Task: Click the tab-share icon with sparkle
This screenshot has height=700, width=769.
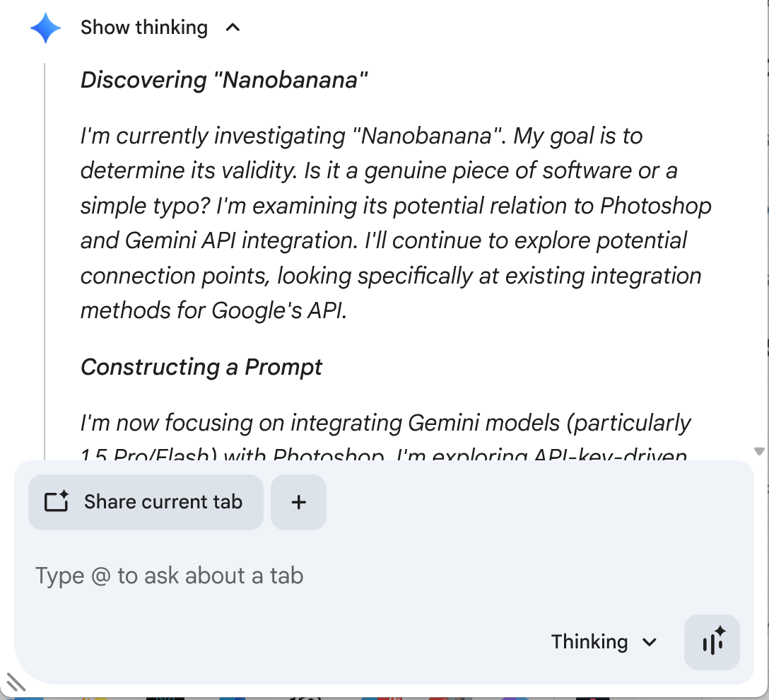Action: tap(56, 502)
